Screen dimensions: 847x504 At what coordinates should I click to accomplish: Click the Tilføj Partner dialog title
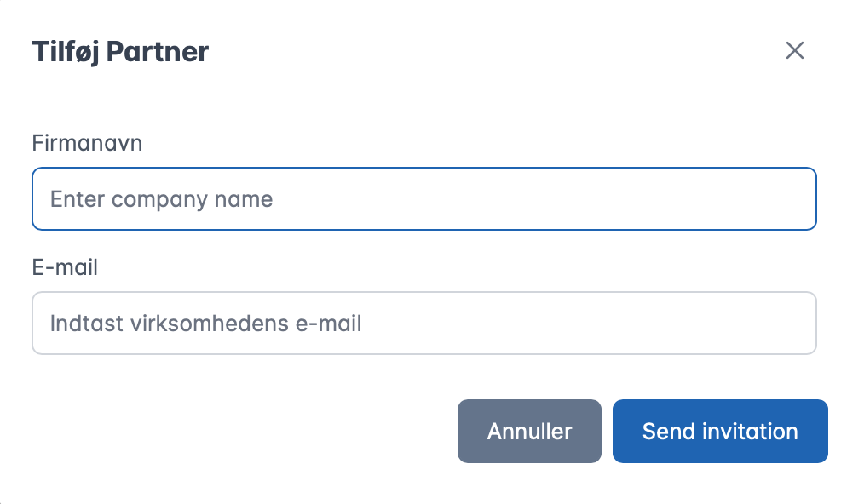coord(120,52)
